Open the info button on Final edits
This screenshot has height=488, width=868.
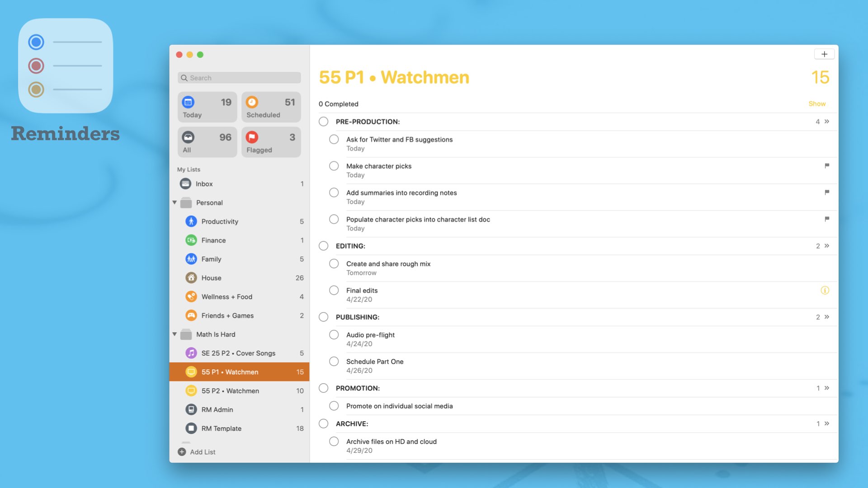click(x=825, y=291)
